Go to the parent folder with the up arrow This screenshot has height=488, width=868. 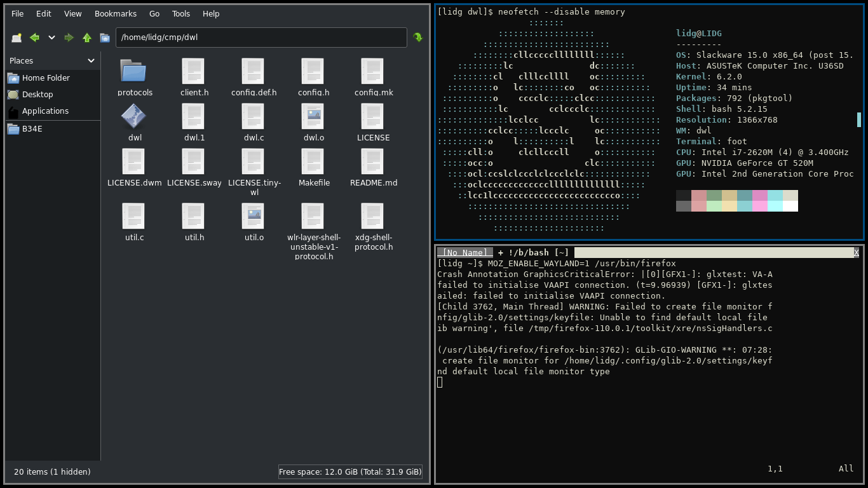point(87,37)
